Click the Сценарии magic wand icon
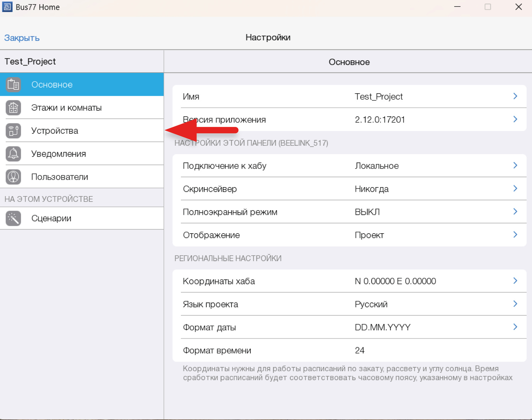Screen dimensions: 532x420 click(13, 218)
